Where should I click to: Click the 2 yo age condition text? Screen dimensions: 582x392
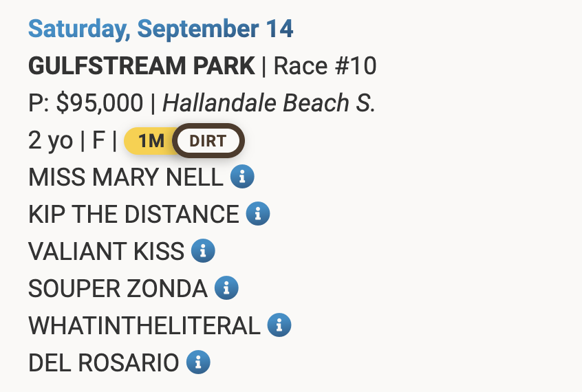(x=50, y=141)
